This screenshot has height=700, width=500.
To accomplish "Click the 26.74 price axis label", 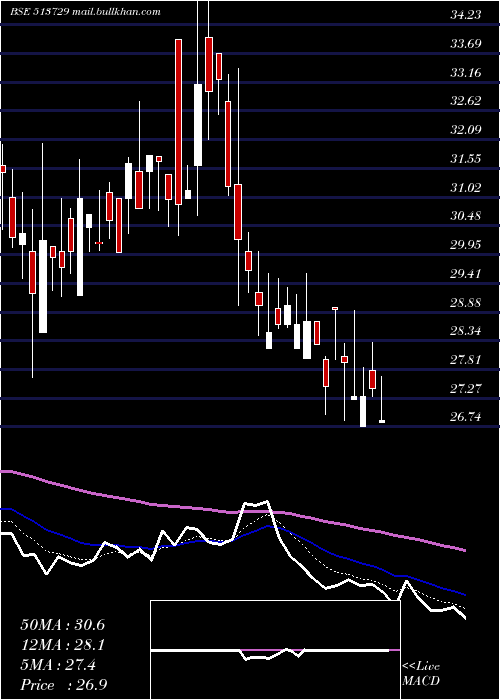I will click(466, 417).
